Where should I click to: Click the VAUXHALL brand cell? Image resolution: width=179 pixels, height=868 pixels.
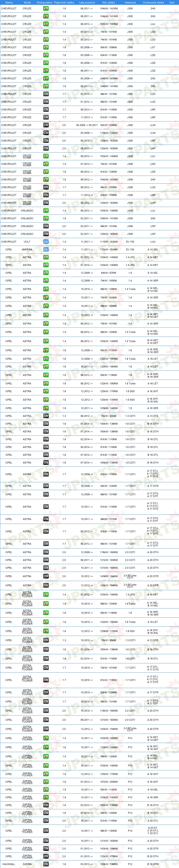coord(9,864)
